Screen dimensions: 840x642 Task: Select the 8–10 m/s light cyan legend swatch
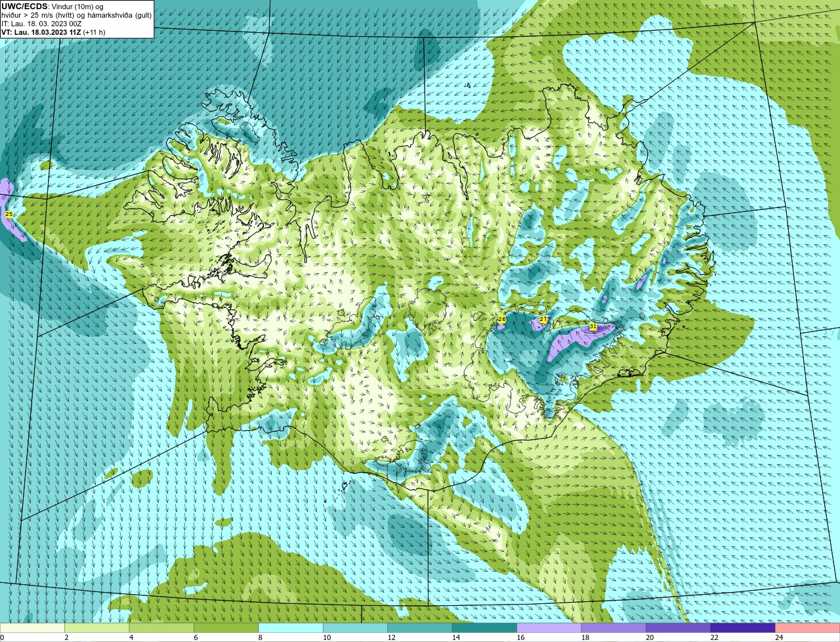[291, 628]
